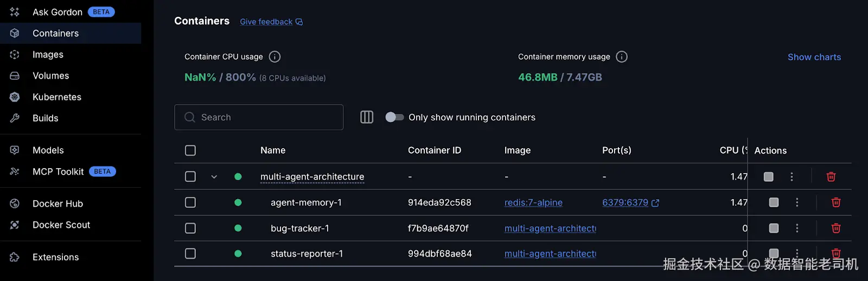This screenshot has width=868, height=281.
Task: Check the bug-tracker-1 row checkbox
Action: click(x=190, y=228)
